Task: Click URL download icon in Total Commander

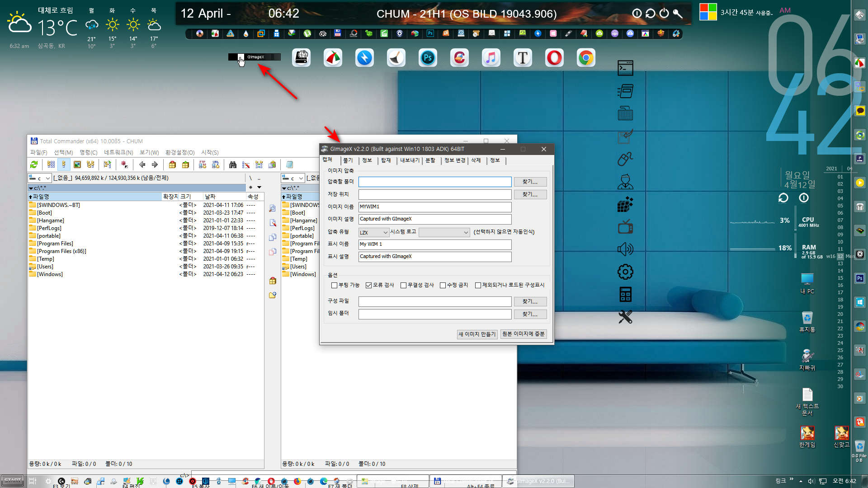Action: point(216,164)
